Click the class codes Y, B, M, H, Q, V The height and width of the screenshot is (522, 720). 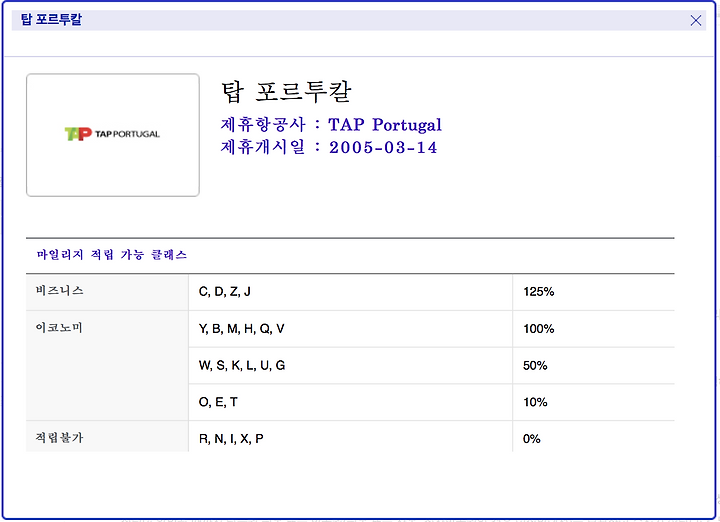pos(242,329)
